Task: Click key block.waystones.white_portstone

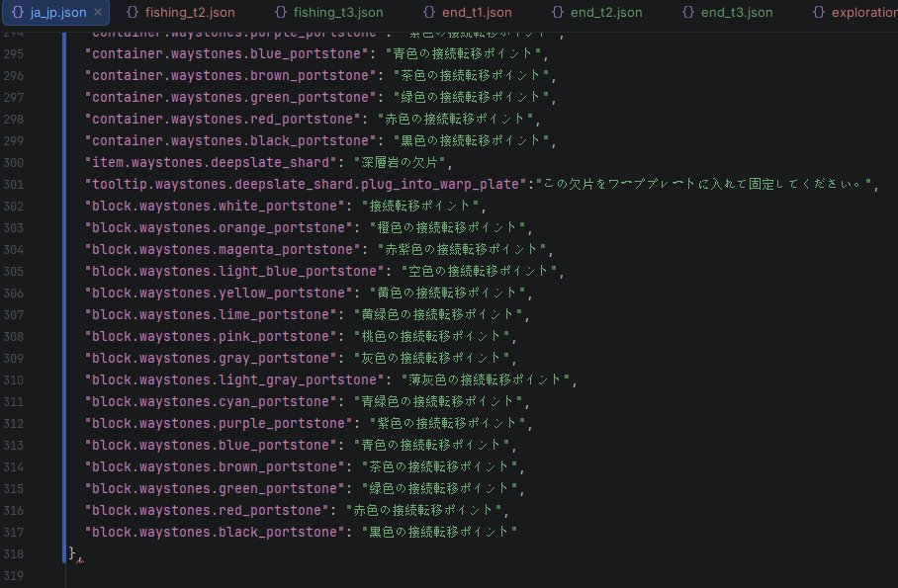Action: pos(215,207)
